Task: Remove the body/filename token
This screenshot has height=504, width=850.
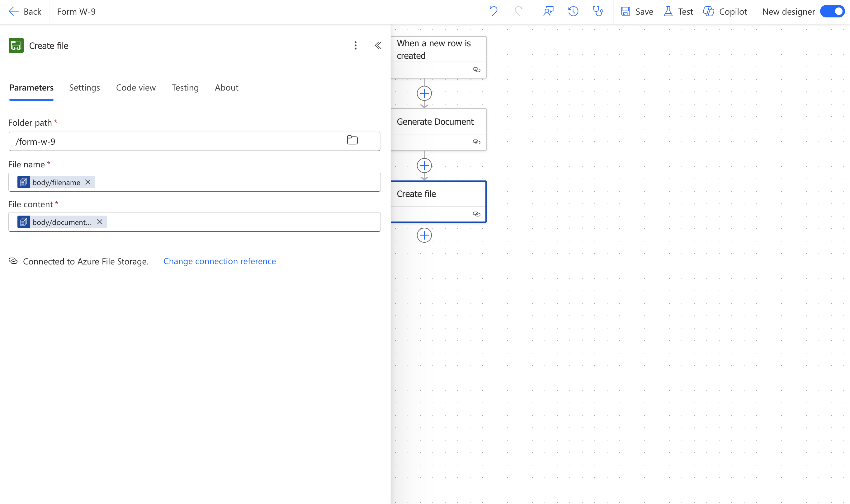Action: [88, 182]
